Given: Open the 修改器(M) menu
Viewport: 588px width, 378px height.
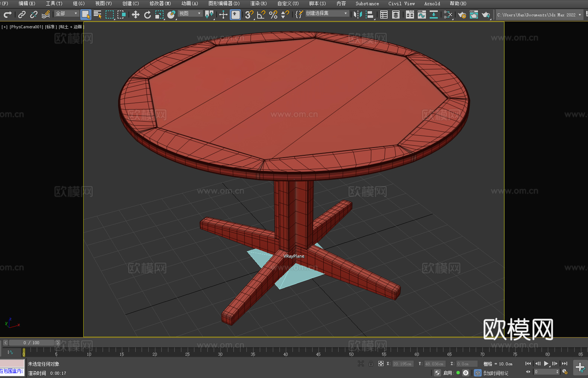Looking at the screenshot, I should pyautogui.click(x=160, y=3).
